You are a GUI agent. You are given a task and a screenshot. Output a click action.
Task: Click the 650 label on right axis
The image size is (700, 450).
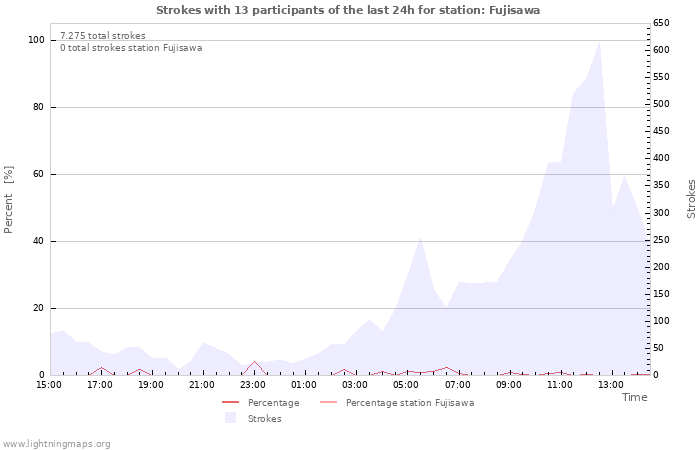point(661,22)
